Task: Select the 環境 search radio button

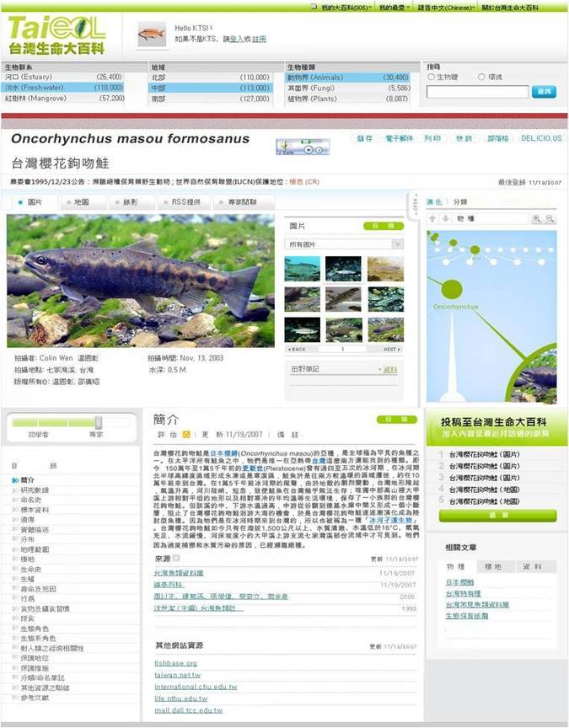Action: point(481,77)
